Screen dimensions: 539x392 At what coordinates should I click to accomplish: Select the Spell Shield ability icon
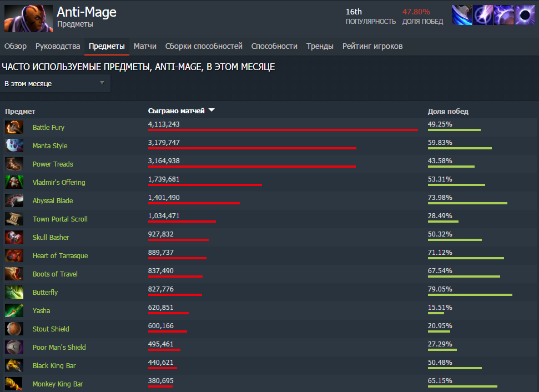(503, 15)
